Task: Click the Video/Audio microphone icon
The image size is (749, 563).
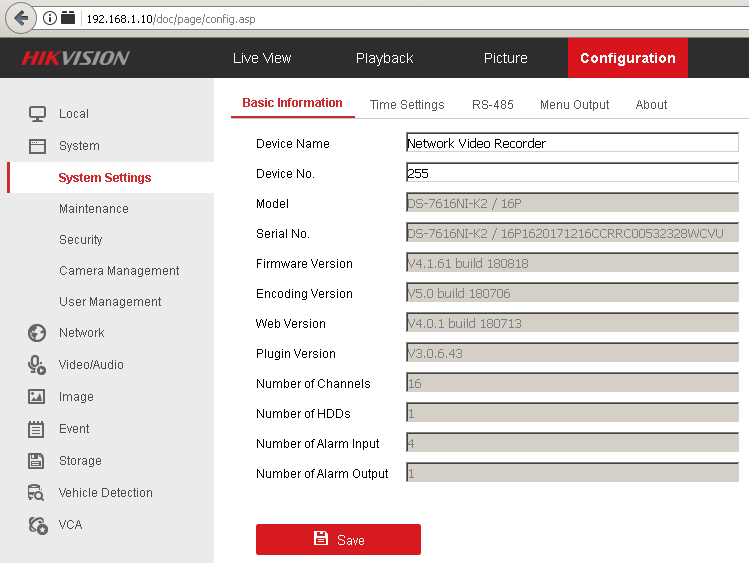Action: tap(37, 365)
